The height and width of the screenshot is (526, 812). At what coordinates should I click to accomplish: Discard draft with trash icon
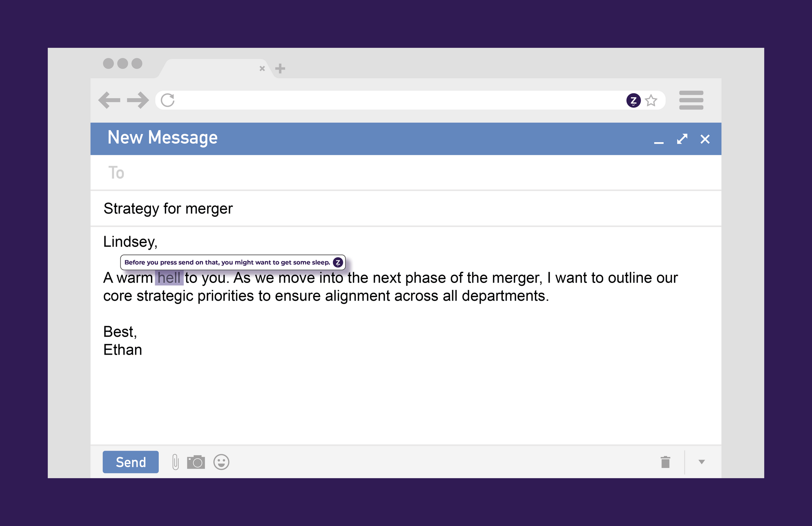665,462
